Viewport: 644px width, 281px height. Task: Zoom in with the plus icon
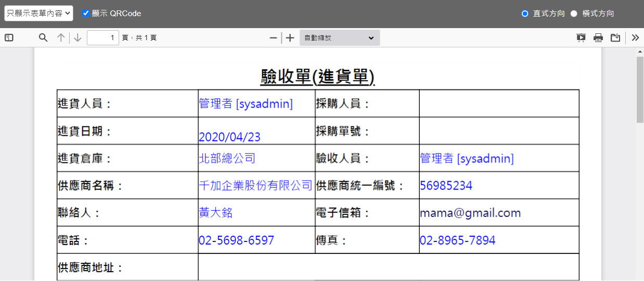coord(290,38)
